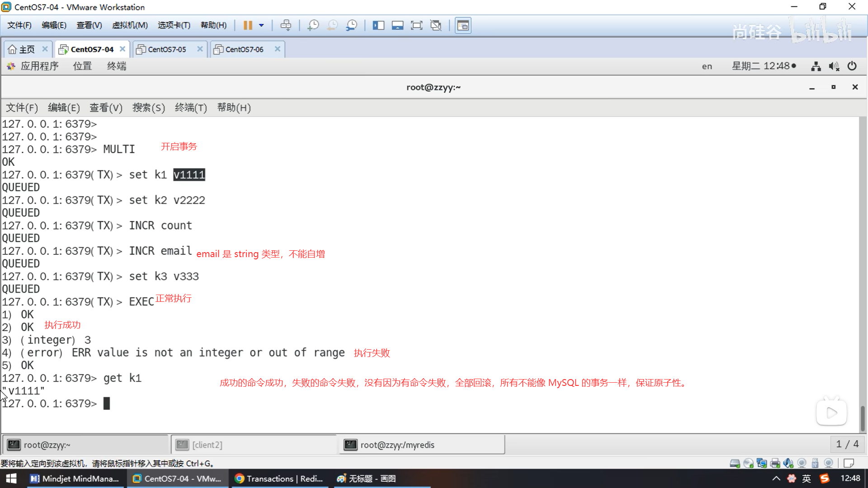
Task: Click the Pause virtual machine icon
Action: click(x=248, y=25)
